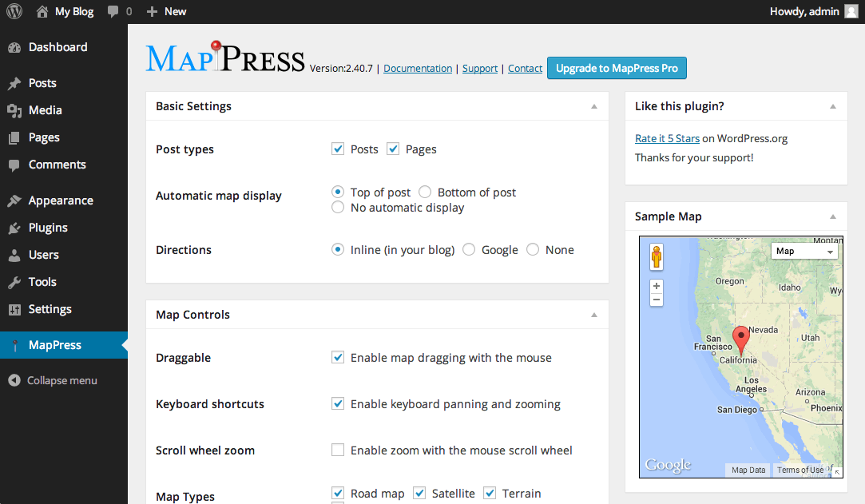Collapse the Like this plugin panel
This screenshot has width=865, height=504.
pos(833,106)
